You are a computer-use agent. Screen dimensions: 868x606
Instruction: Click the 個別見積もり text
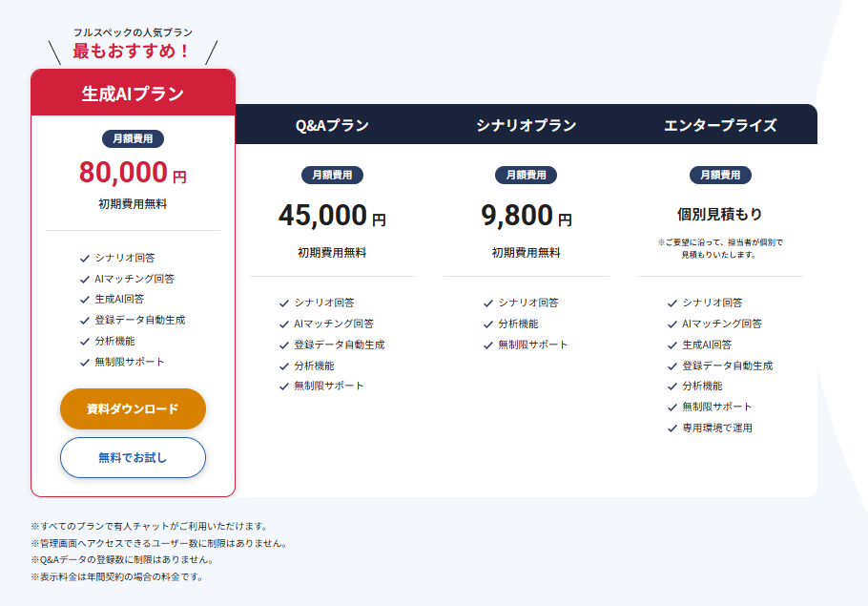719,214
